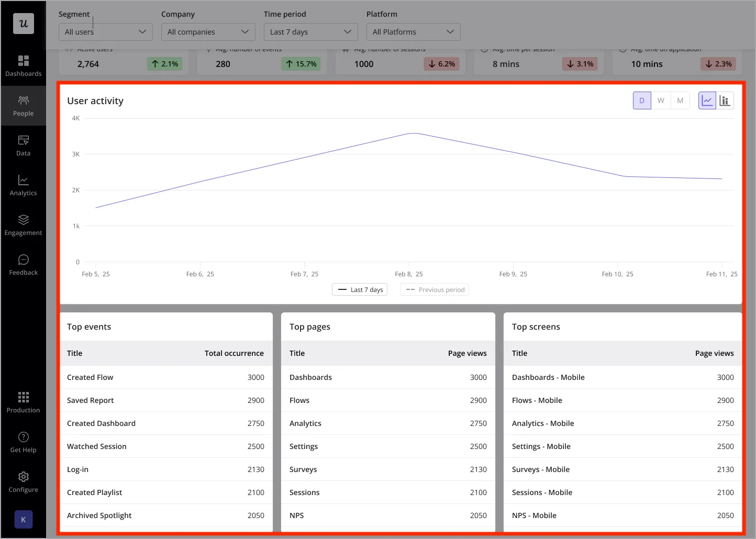Open the Dashboards sidebar section
Image resolution: width=756 pixels, height=539 pixels.
click(x=24, y=66)
